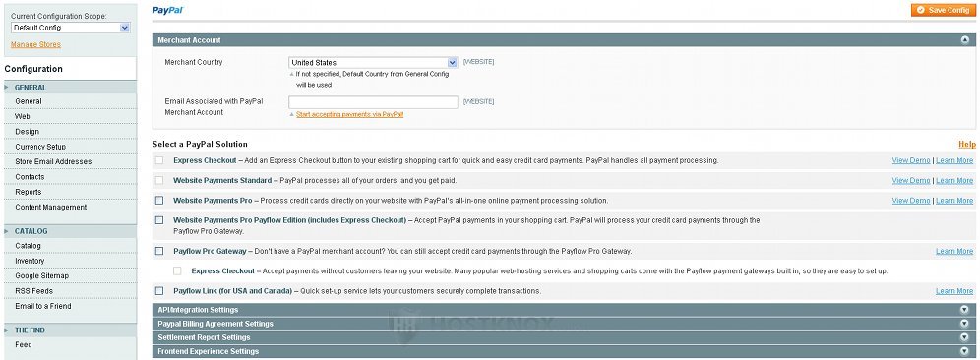This screenshot has width=980, height=360.
Task: Tick Website Payments Pro checkbox
Action: click(x=159, y=201)
